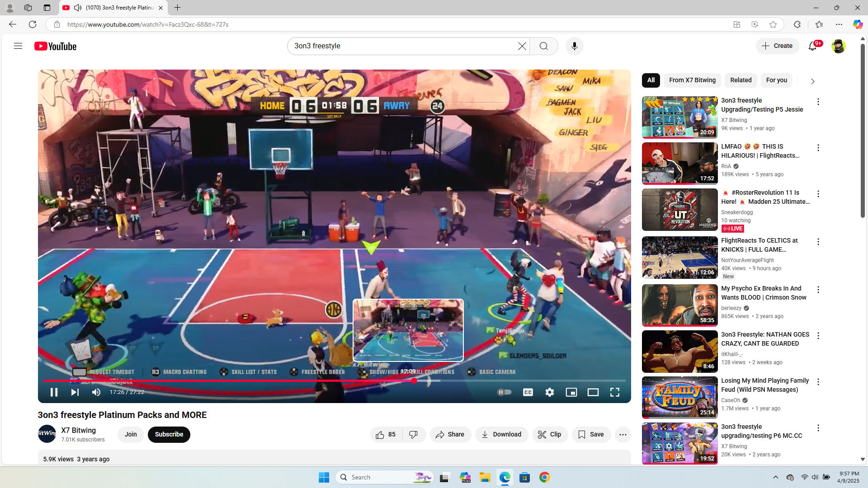
Task: Open options for FlightReacts hilarious video
Action: (818, 148)
